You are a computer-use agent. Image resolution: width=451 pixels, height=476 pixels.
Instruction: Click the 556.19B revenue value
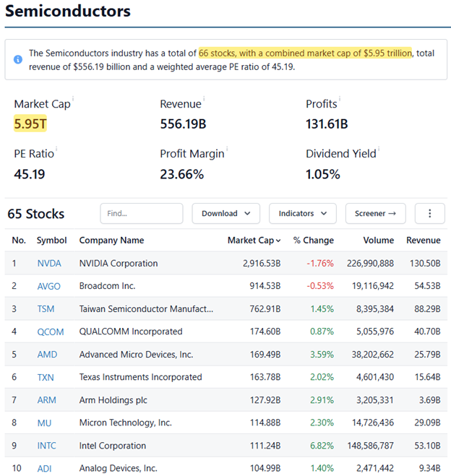(x=183, y=124)
